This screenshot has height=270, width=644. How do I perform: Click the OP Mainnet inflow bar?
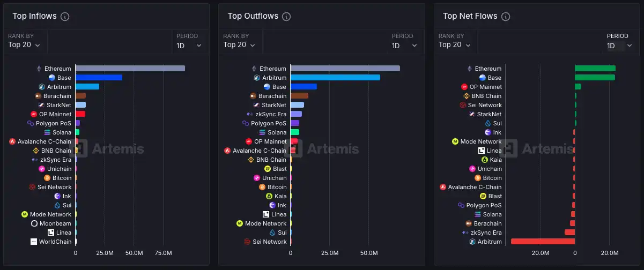tap(80, 114)
